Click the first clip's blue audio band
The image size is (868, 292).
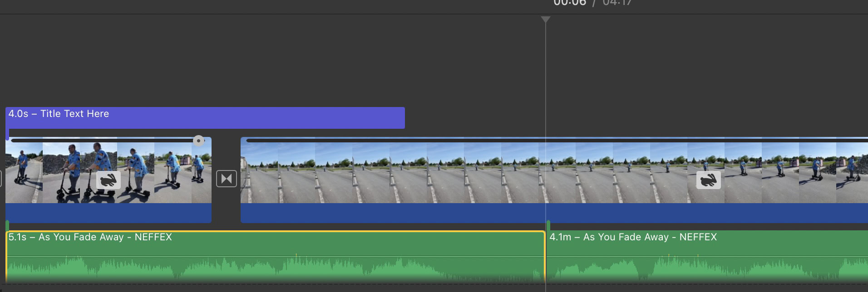click(108, 213)
